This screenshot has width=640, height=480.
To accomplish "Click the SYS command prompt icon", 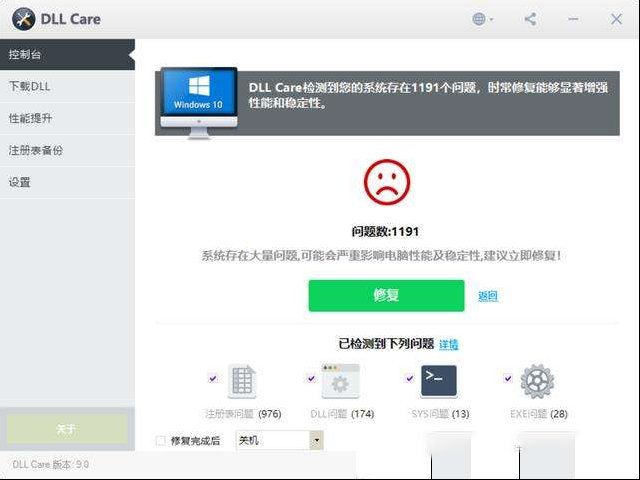I will (439, 381).
